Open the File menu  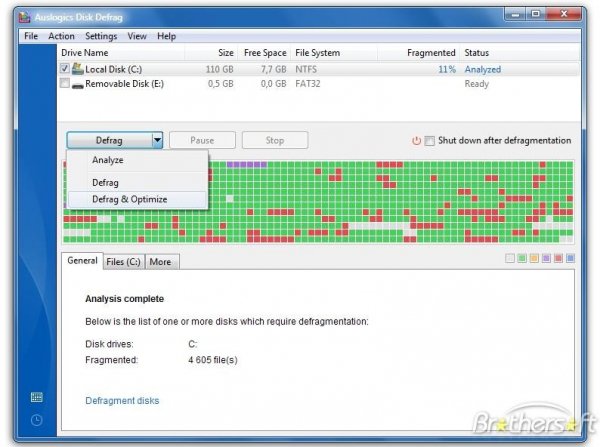tap(31, 36)
